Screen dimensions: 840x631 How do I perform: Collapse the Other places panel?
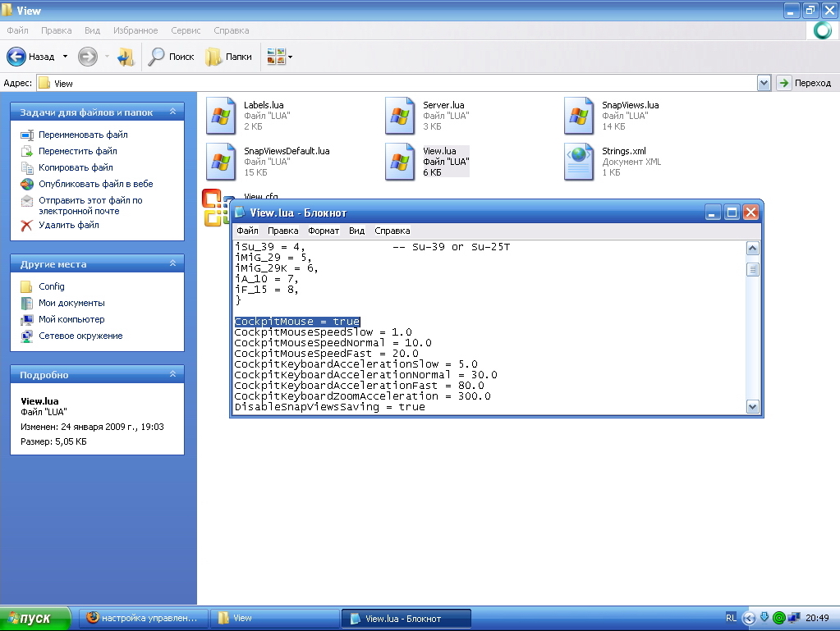(172, 263)
